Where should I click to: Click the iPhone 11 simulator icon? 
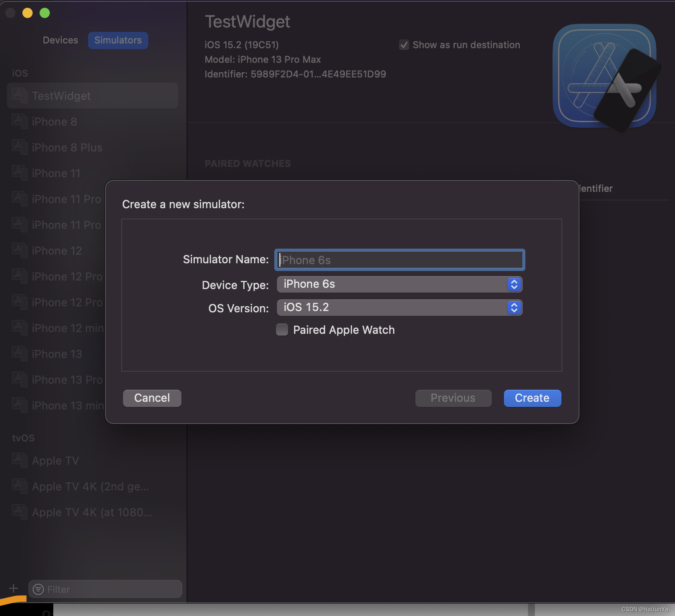click(20, 172)
